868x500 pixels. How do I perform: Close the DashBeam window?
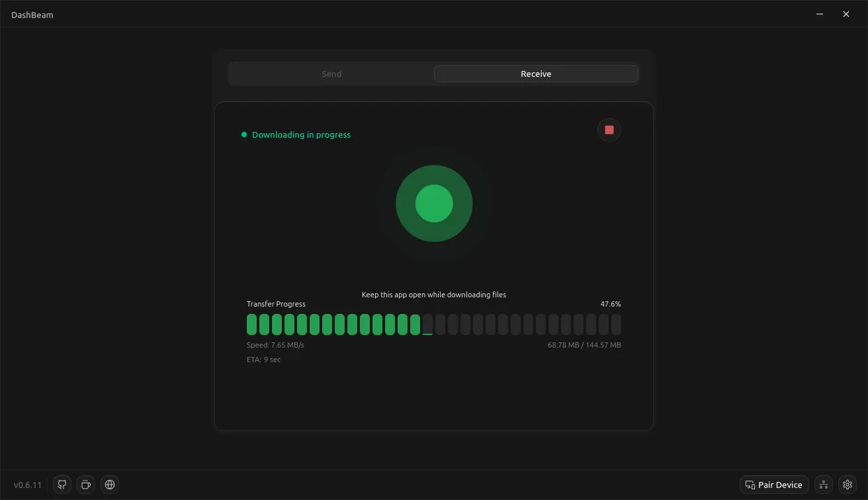(846, 14)
